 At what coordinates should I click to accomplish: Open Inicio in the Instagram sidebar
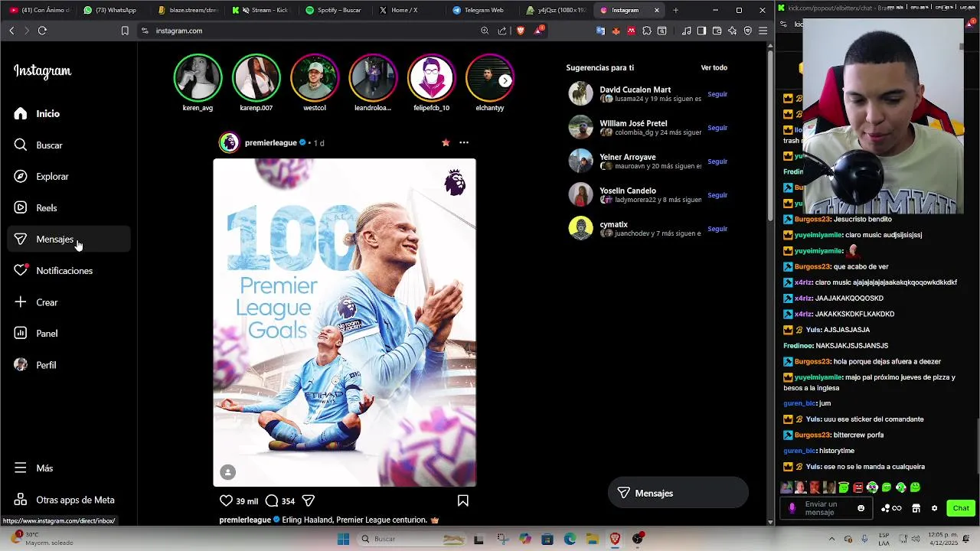pos(69,113)
